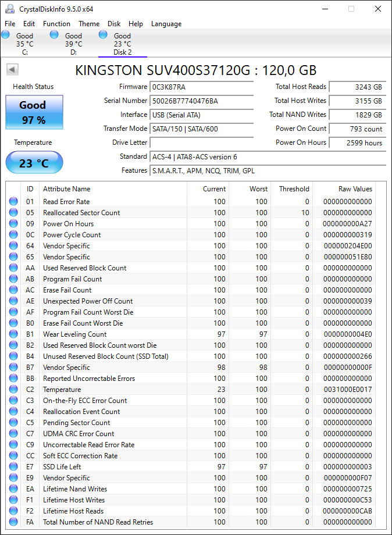Viewport: 392px width, 535px height.
Task: Click status orb for Reallocated Sector Count
Action: click(x=13, y=213)
